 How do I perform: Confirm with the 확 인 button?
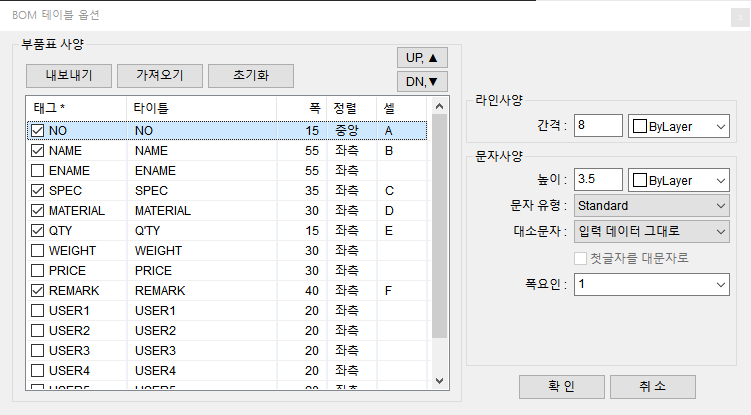(x=562, y=387)
